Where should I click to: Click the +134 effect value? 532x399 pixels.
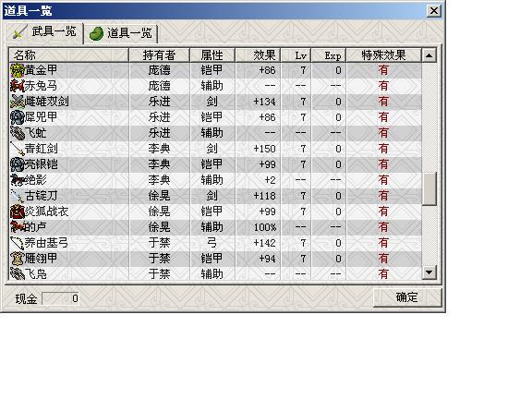(x=265, y=102)
